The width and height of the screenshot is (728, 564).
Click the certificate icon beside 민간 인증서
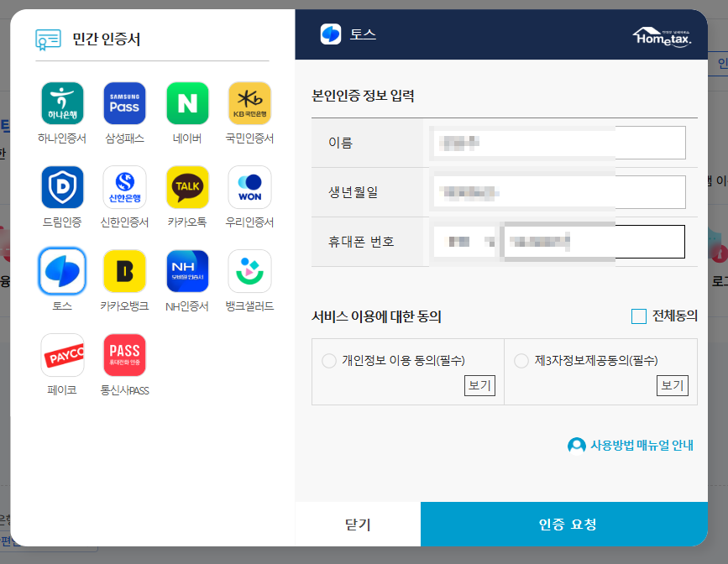point(49,39)
